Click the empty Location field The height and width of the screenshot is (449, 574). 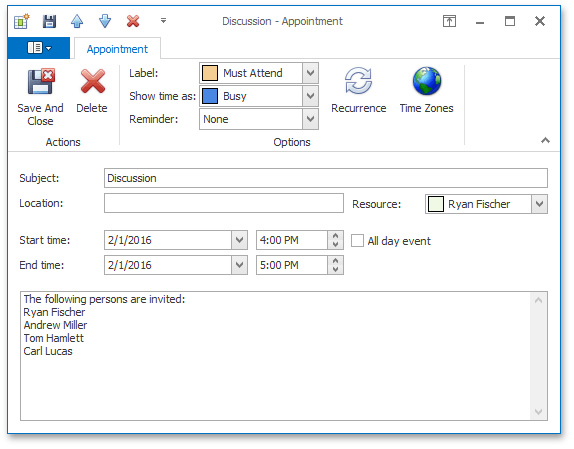[224, 203]
